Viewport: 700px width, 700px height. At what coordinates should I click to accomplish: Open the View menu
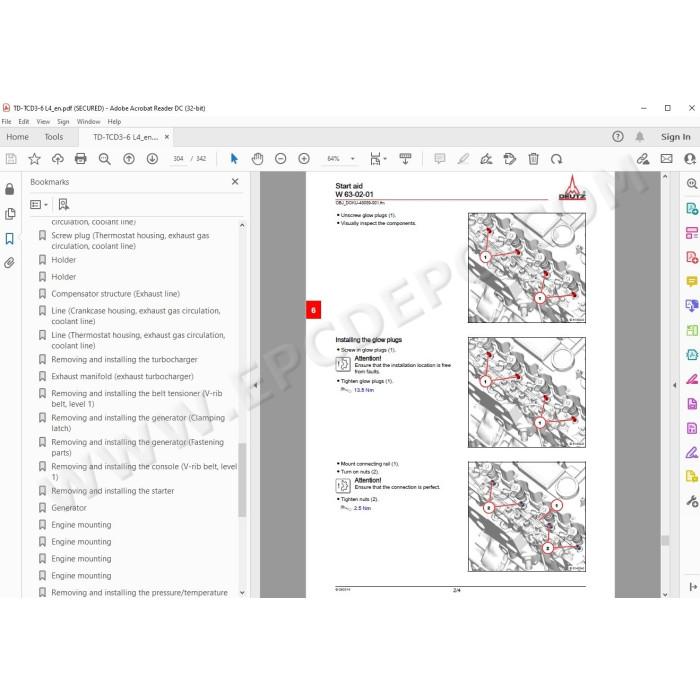click(x=43, y=121)
